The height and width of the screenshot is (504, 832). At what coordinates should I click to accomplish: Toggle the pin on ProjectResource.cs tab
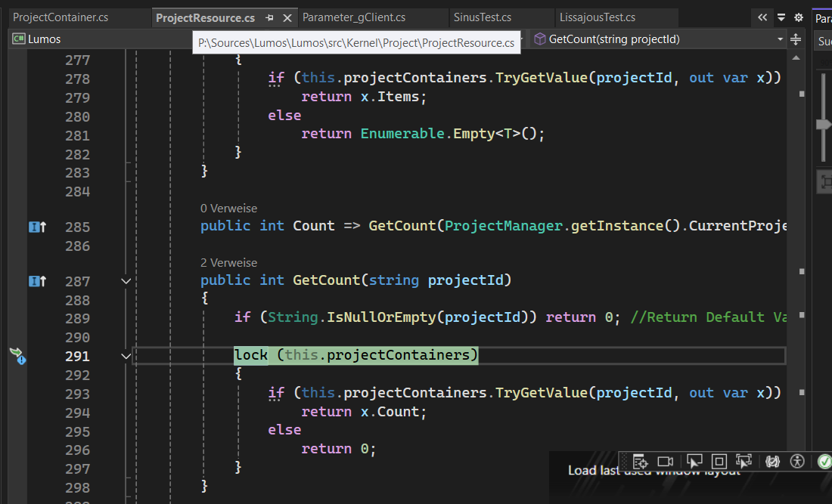pyautogui.click(x=269, y=18)
